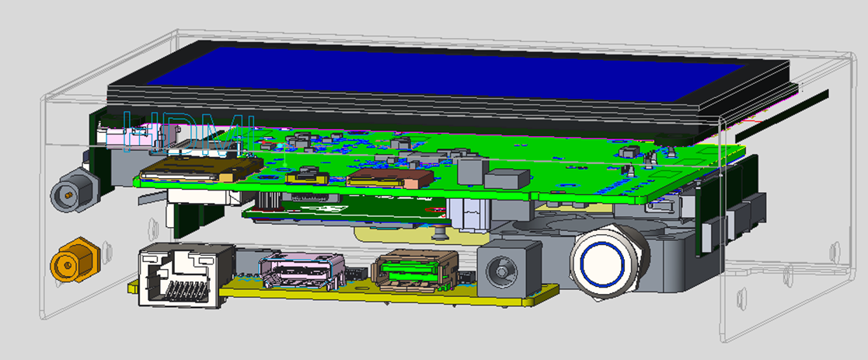Select the gray SMA antenna connector
Viewport: 868px width, 360px height.
pyautogui.click(x=71, y=194)
